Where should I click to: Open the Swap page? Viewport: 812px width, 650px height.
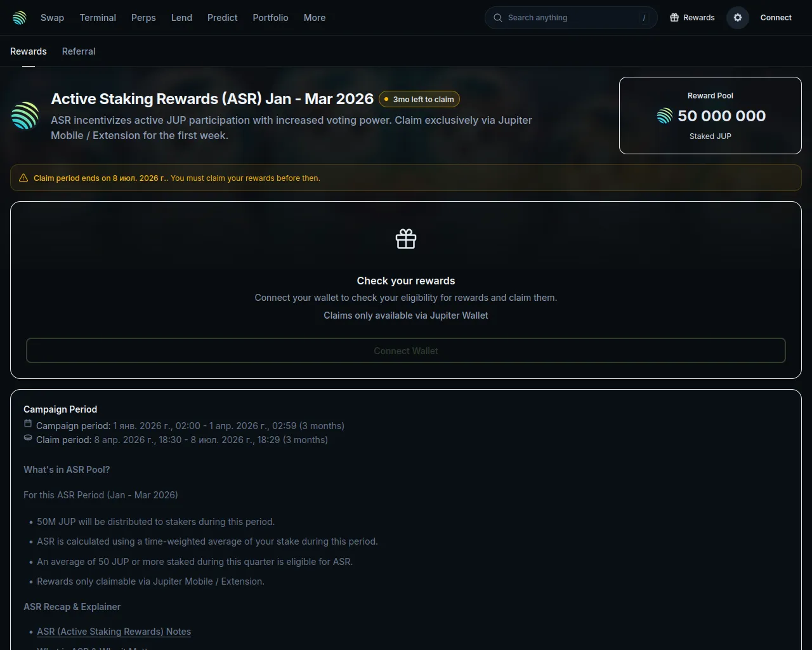coord(52,18)
